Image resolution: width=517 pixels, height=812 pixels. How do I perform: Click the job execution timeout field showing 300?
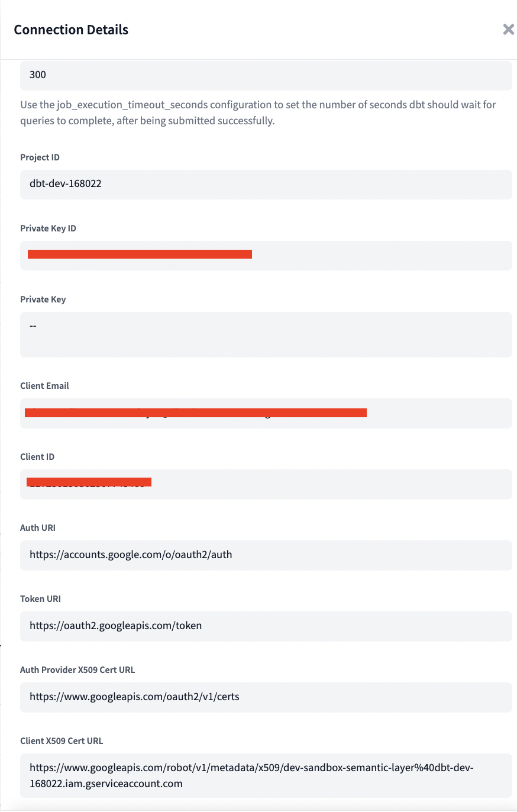point(266,75)
